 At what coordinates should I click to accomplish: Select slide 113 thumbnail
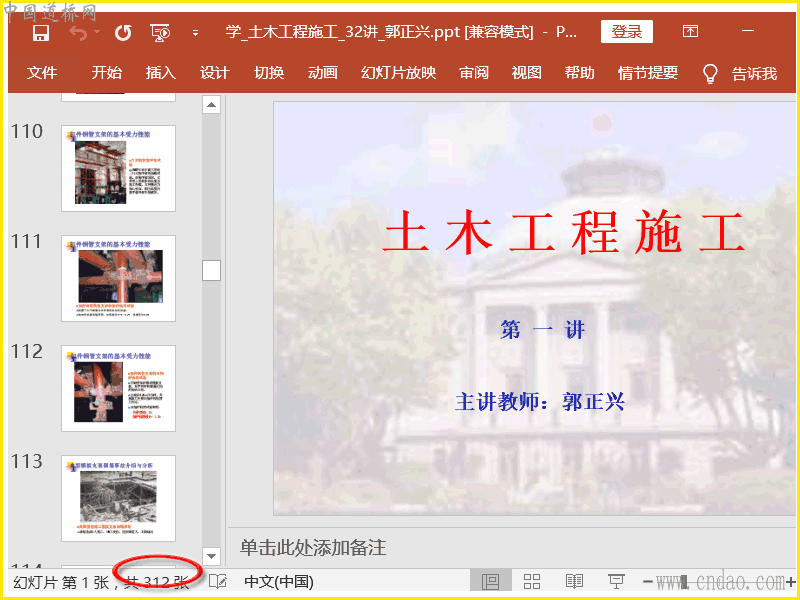118,498
